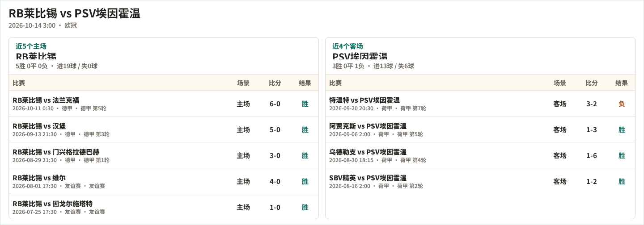Click the 客场 cell in the 乌德勒支 row
The height and width of the screenshot is (225, 644).
(x=560, y=156)
